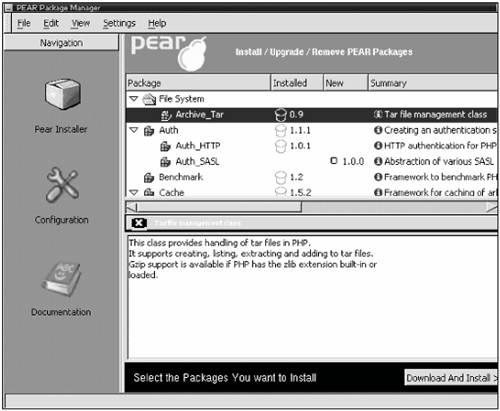500x411 pixels.
Task: Collapse the Cache tree node
Action: click(134, 192)
